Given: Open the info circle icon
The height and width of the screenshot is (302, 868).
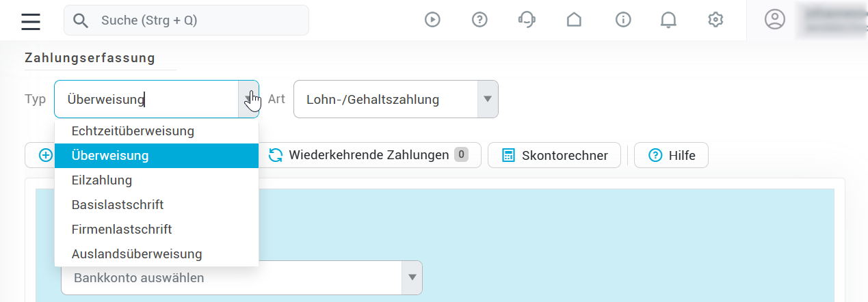Looking at the screenshot, I should point(623,20).
